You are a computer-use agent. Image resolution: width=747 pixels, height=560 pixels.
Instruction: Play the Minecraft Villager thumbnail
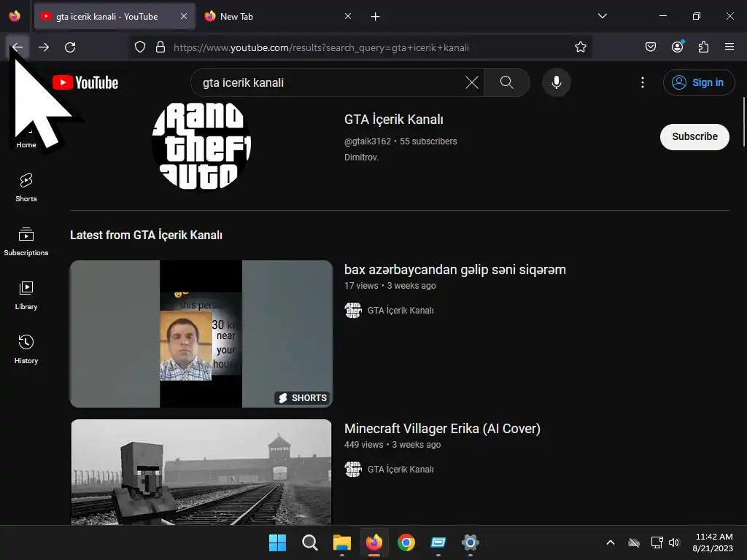[201, 472]
